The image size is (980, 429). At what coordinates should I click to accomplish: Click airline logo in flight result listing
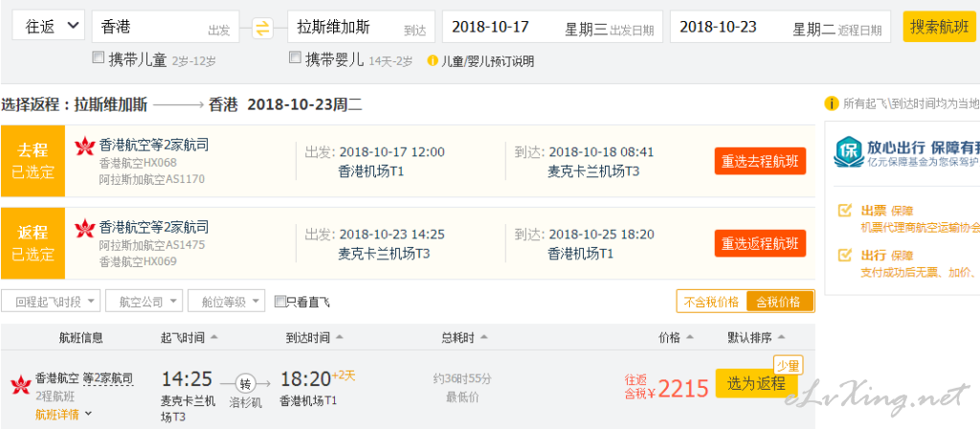tap(21, 383)
